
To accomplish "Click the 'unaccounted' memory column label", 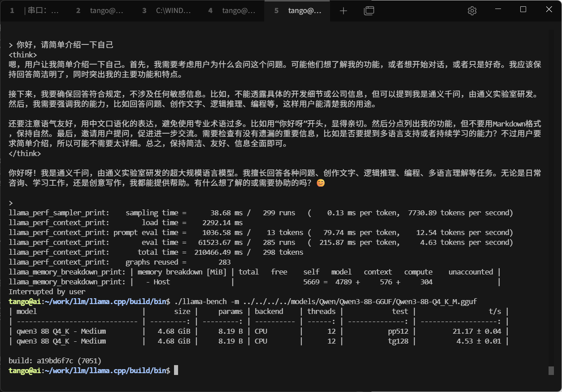I will click(x=471, y=272).
